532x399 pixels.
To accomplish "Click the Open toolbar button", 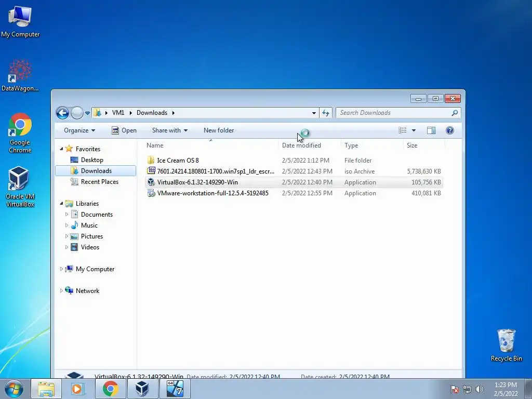I will (x=124, y=130).
